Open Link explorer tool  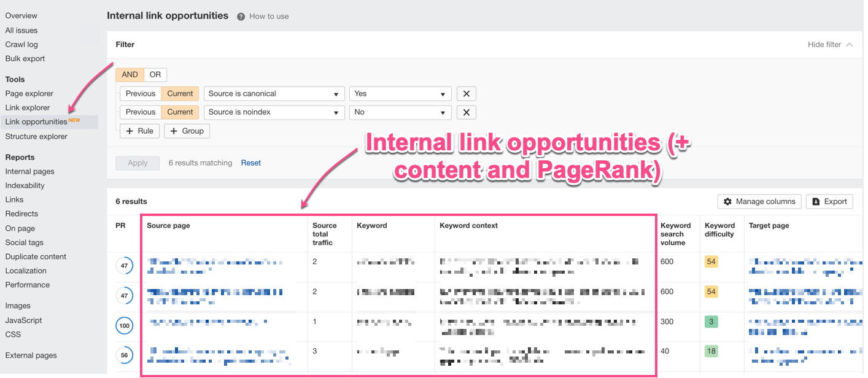tap(28, 108)
